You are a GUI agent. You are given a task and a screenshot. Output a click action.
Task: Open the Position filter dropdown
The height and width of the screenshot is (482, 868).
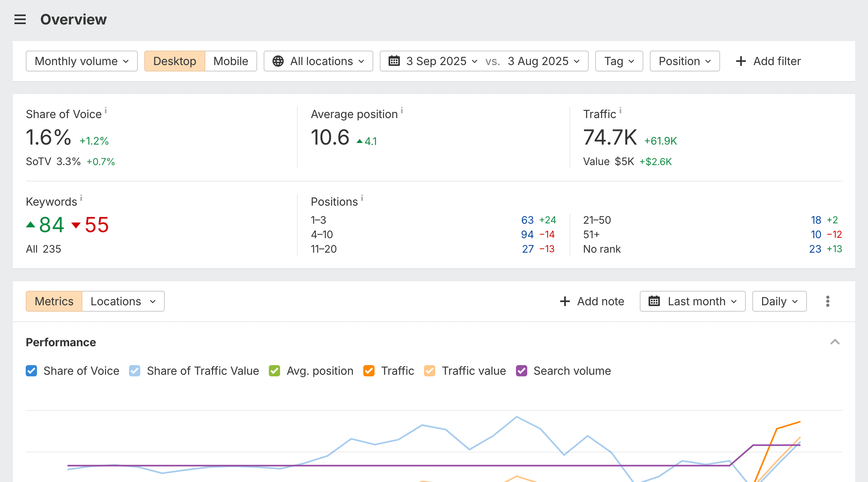coord(684,61)
